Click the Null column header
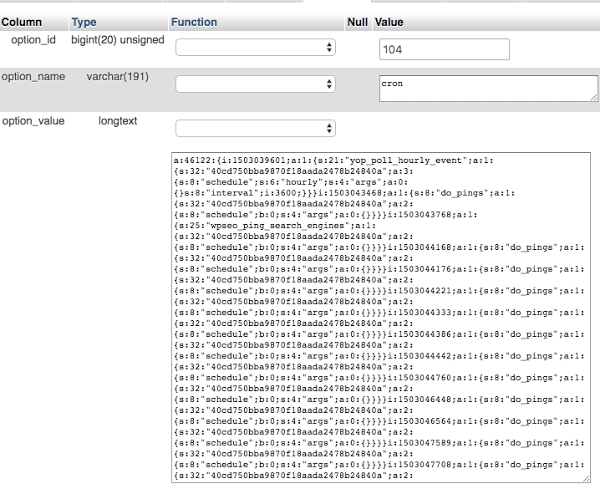600x489 pixels. pyautogui.click(x=357, y=21)
